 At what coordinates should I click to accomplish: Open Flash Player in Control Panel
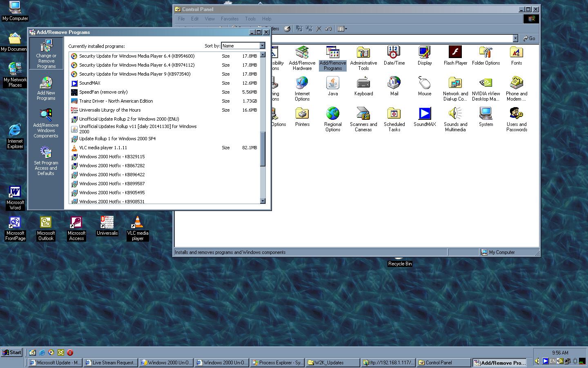click(455, 56)
